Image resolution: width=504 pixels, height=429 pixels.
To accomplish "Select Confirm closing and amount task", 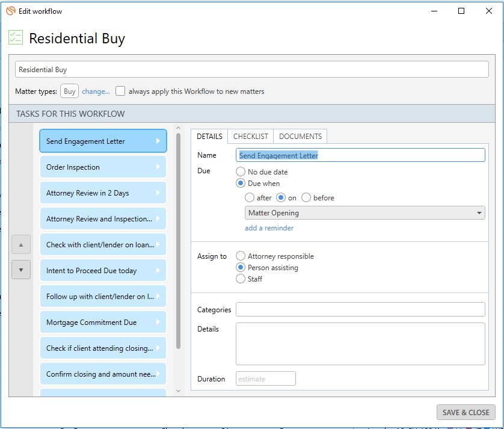I will (103, 374).
